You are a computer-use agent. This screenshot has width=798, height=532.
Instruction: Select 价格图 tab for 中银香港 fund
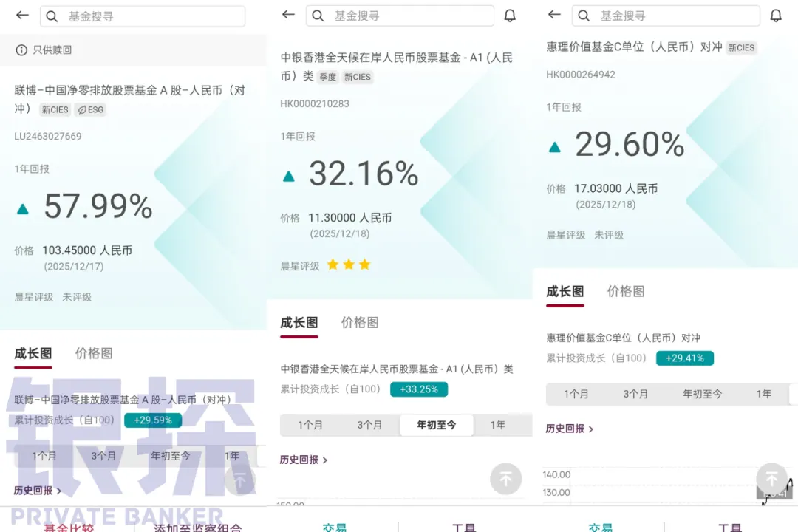click(360, 322)
